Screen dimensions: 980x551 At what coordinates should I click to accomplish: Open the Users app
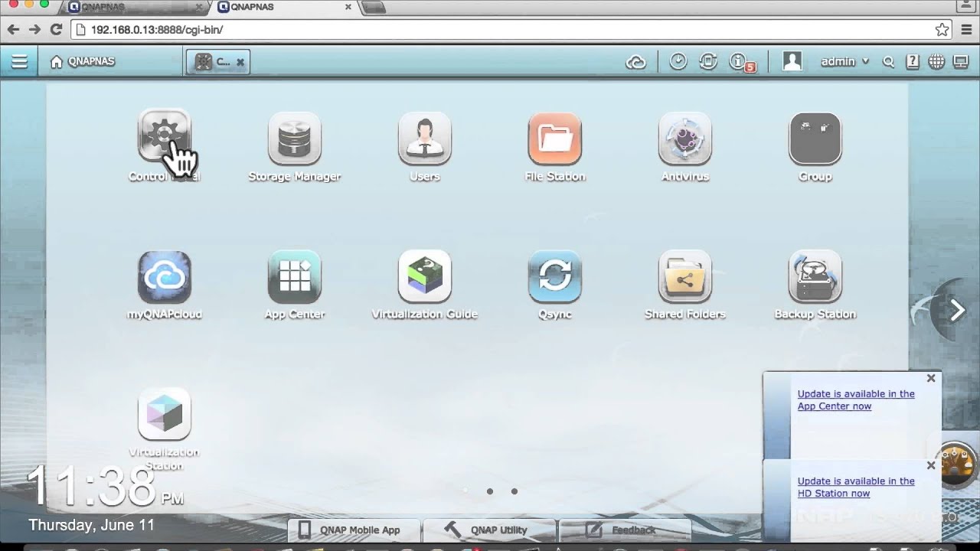[x=425, y=138]
